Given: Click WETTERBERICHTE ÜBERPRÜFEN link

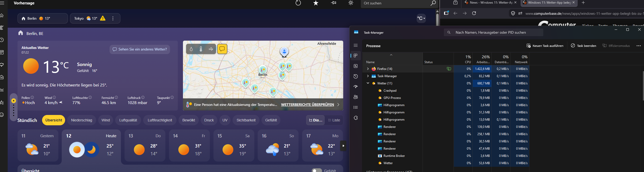Looking at the screenshot, I should click(308, 105).
